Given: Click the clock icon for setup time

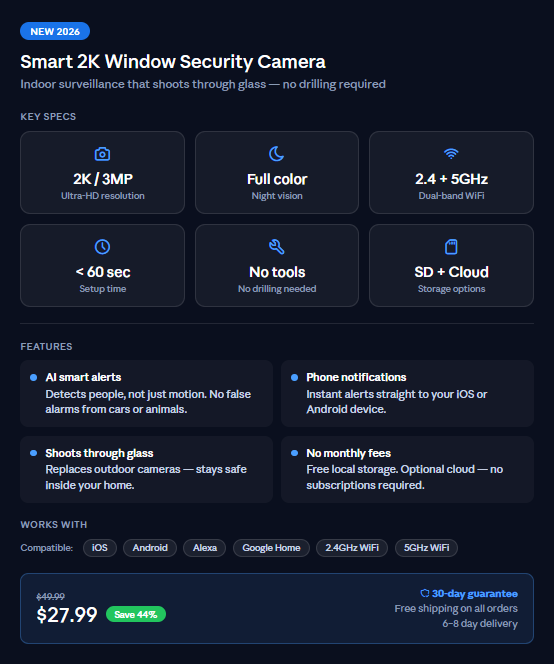Looking at the screenshot, I should click(x=102, y=247).
